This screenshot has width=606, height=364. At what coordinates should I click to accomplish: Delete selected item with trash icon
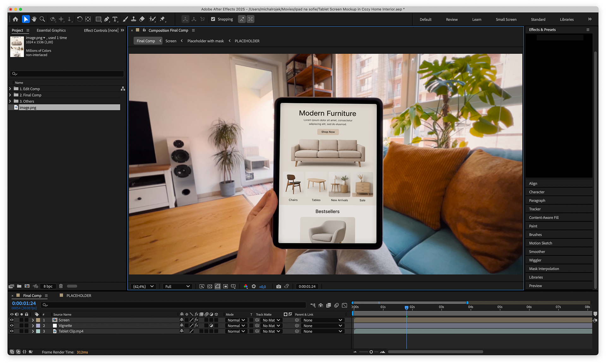pos(61,286)
